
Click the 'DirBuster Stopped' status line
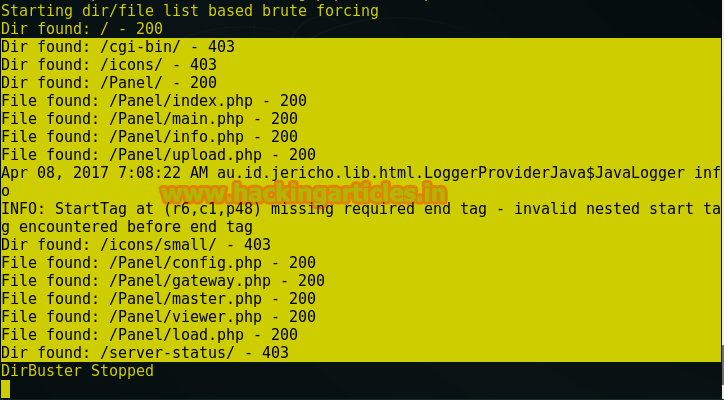point(78,371)
